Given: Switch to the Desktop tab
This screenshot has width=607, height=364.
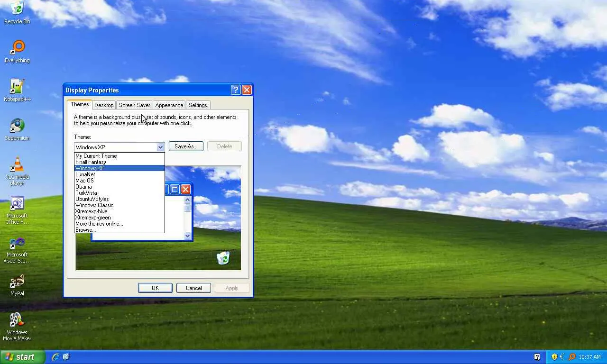Looking at the screenshot, I should 104,105.
